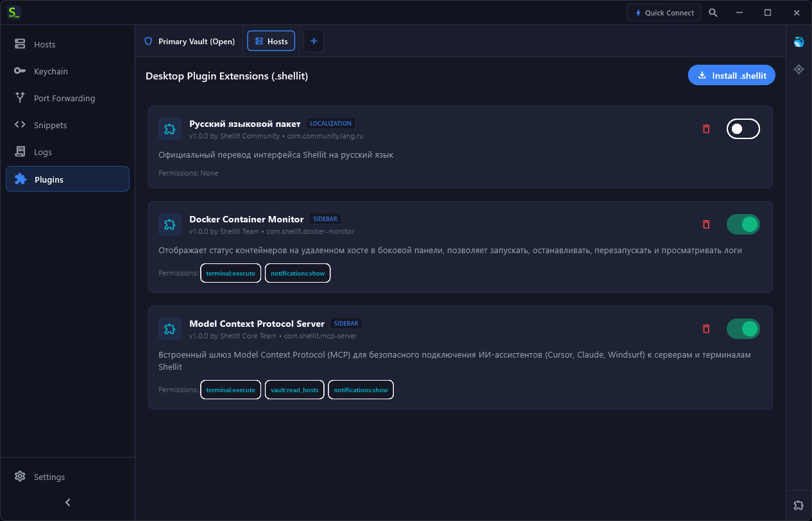Disable the Model Context Protocol Server toggle
The image size is (812, 521).
pos(743,329)
